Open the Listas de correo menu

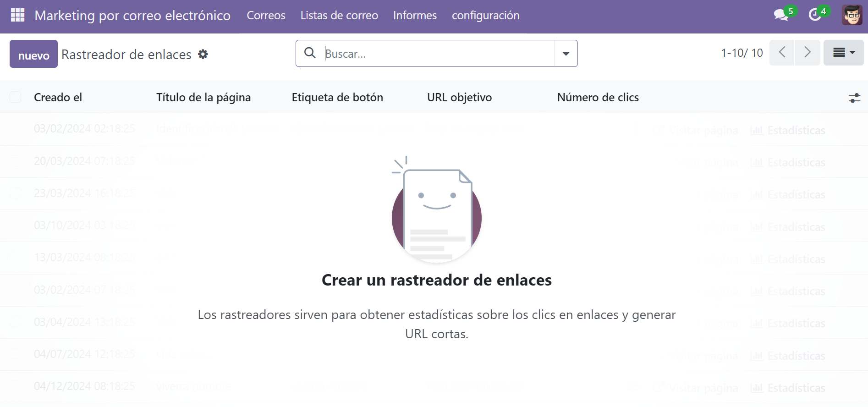pos(339,16)
